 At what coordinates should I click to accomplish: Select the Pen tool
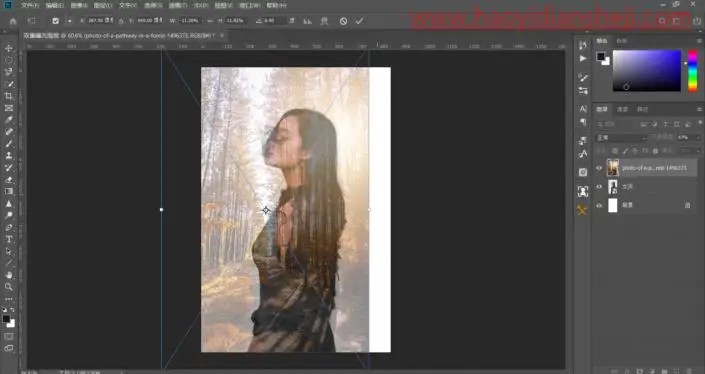click(x=9, y=227)
